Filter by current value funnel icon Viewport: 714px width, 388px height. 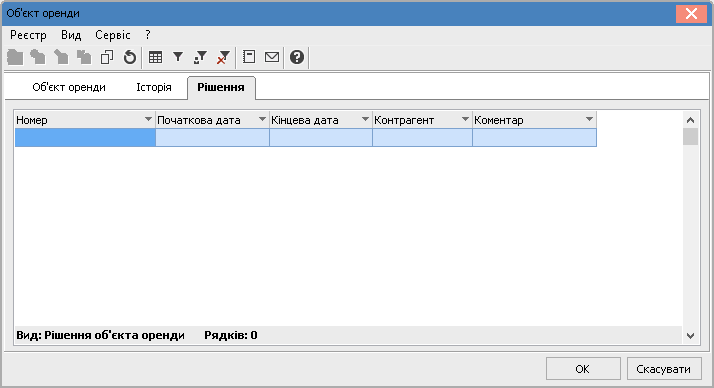tap(200, 57)
